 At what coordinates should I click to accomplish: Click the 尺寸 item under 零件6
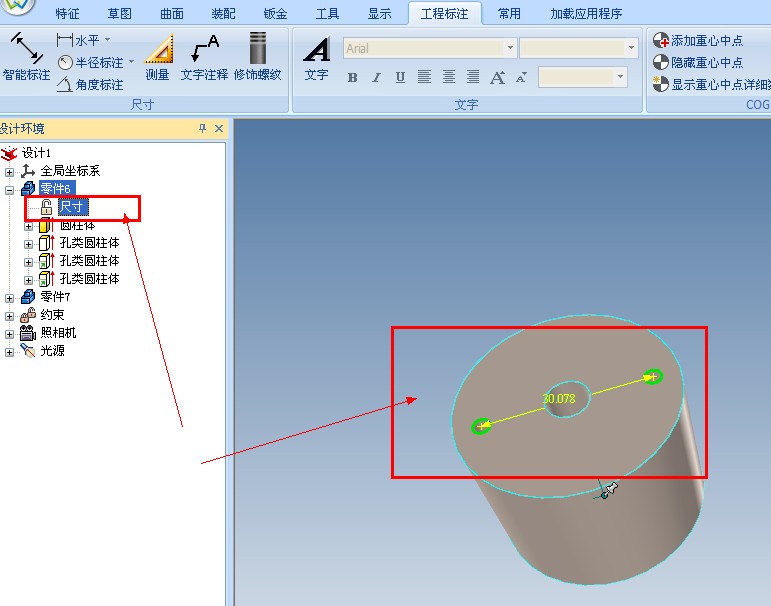73,207
